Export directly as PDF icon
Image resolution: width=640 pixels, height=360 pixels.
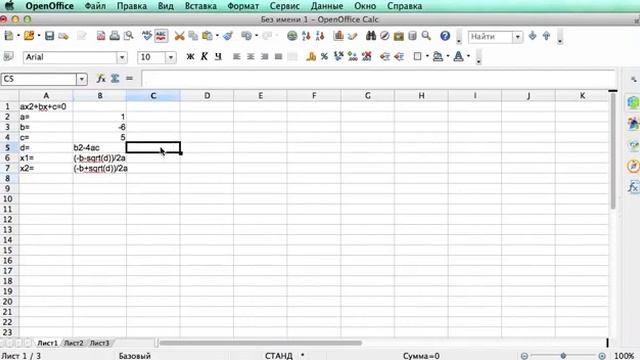(x=101, y=36)
